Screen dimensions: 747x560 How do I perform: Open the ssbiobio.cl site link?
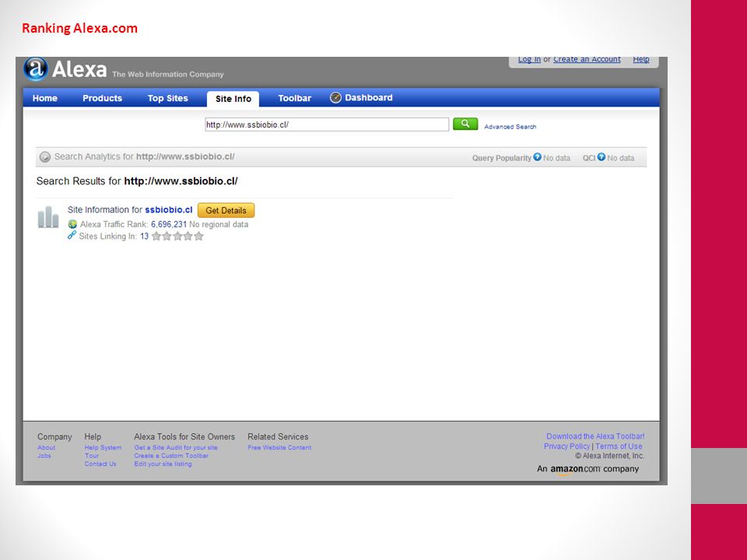(169, 209)
